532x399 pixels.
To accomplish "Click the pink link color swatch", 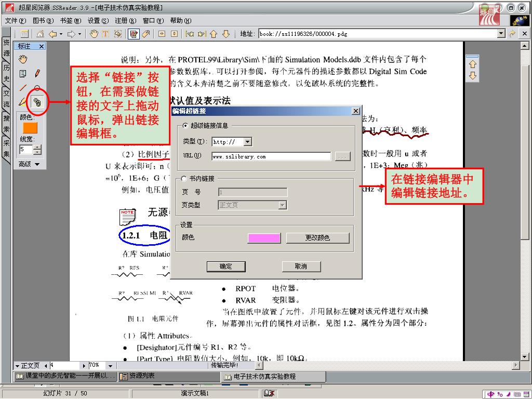I will (x=264, y=238).
